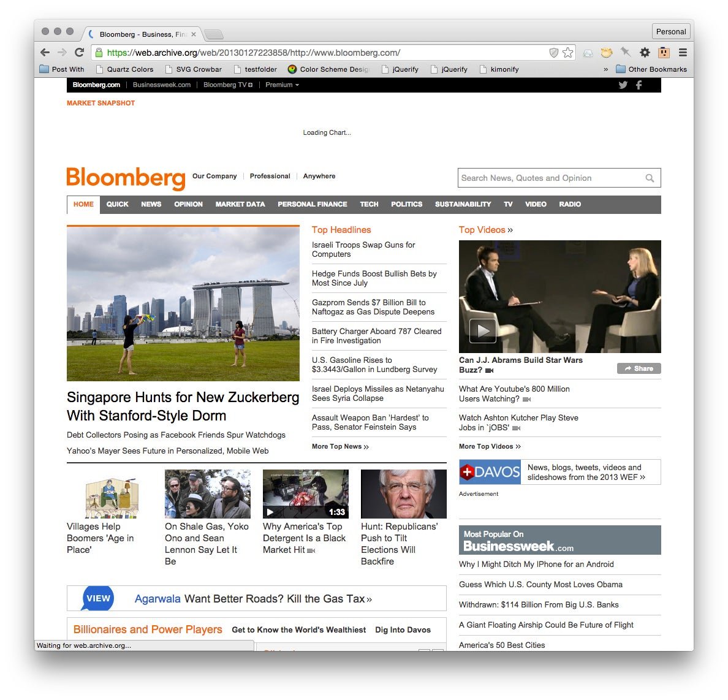Open the Post With bookmarks folder
The height and width of the screenshot is (700, 728).
click(x=62, y=69)
